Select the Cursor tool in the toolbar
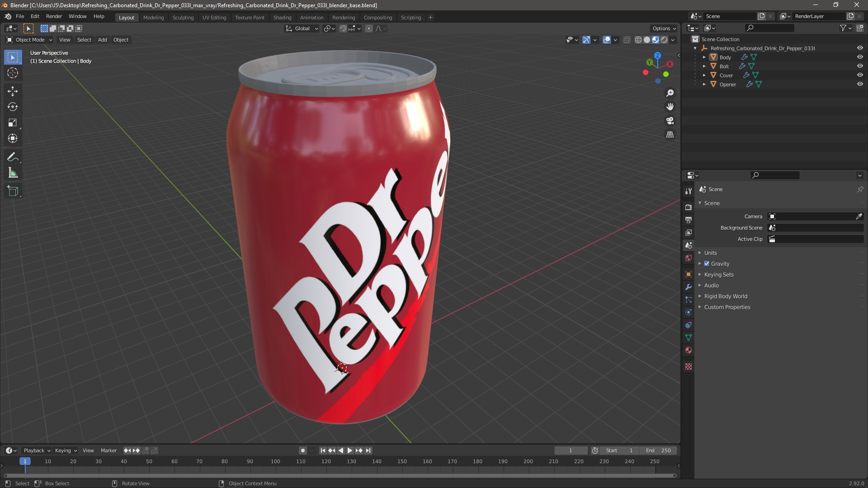Viewport: 868px width, 488px height. click(13, 73)
